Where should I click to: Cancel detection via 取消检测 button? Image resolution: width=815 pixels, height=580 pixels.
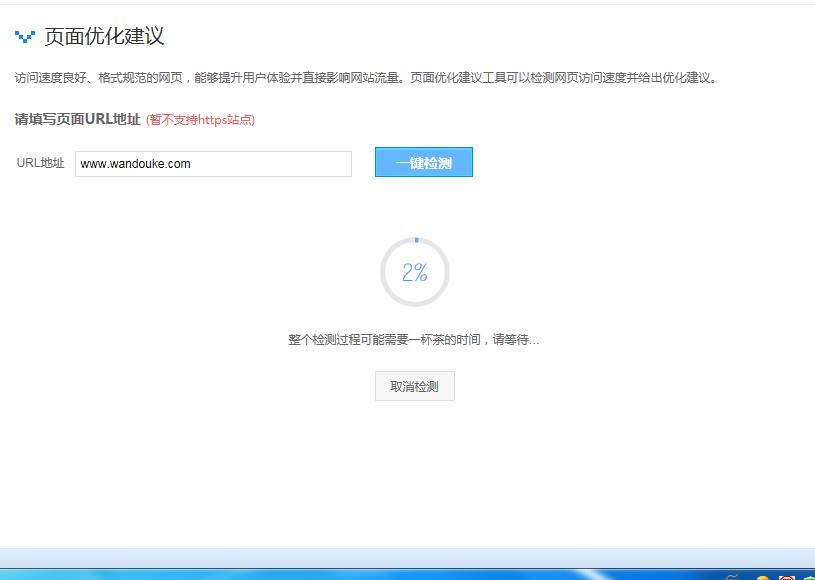tap(414, 386)
